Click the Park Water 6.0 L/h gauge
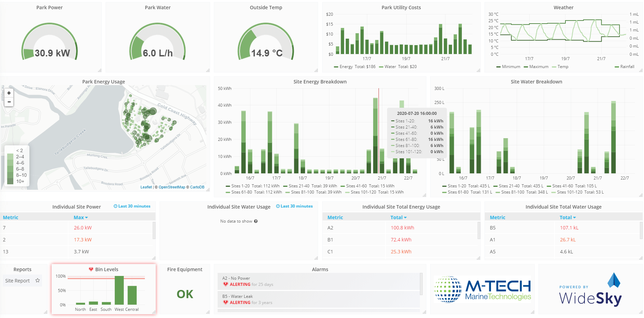Viewport: 644px width, 318px height. (157, 42)
